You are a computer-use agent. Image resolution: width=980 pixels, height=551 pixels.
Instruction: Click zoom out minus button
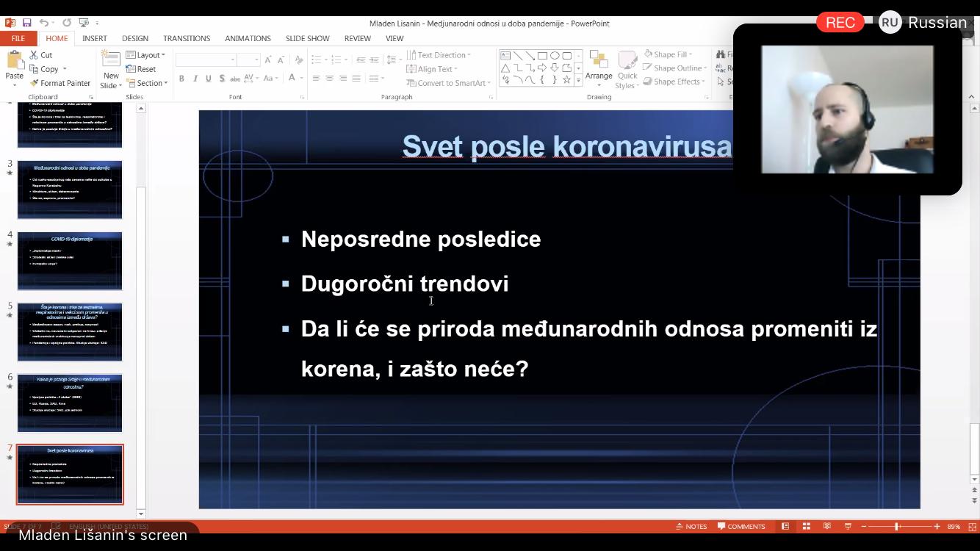click(864, 527)
